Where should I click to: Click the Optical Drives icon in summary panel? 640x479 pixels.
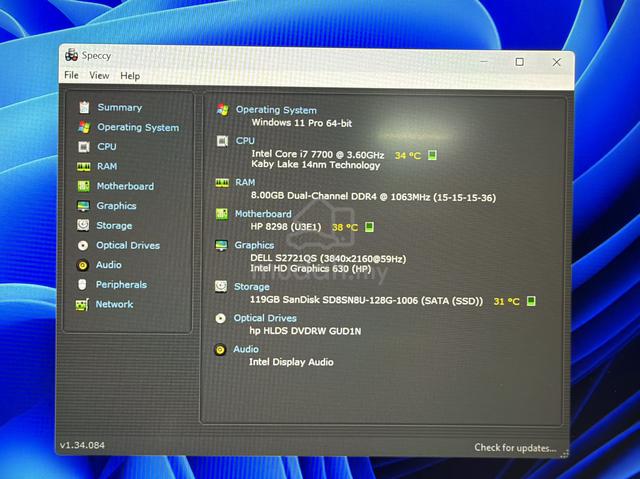click(220, 318)
